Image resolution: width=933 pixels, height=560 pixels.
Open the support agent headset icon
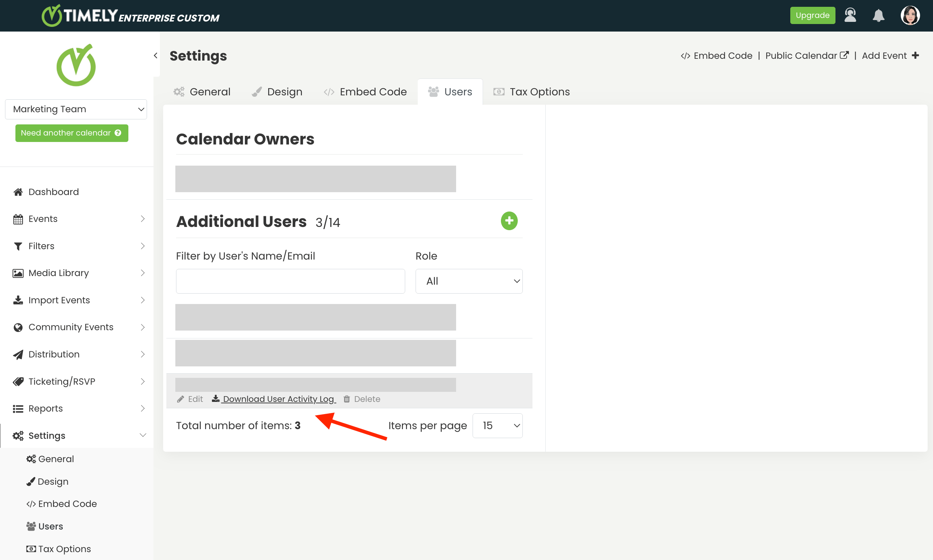tap(850, 15)
